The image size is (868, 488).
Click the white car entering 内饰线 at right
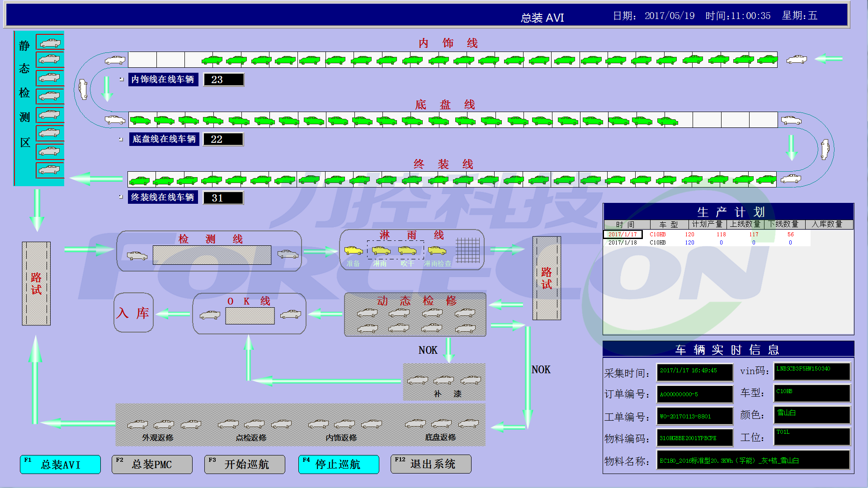(796, 59)
